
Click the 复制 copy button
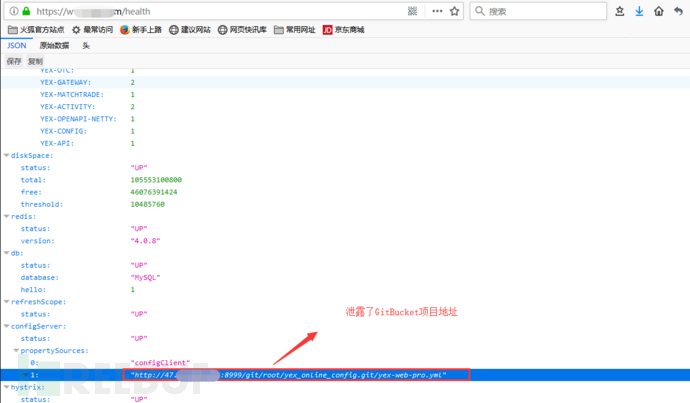click(35, 61)
